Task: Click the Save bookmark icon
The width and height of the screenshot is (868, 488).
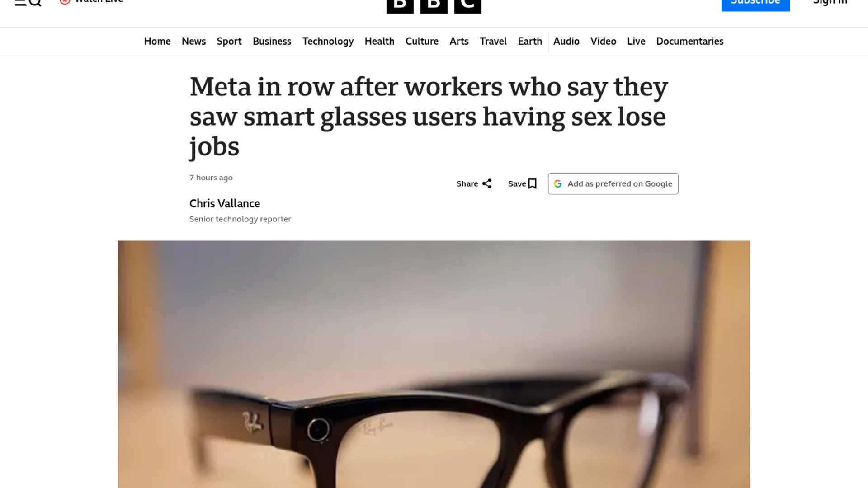Action: pos(533,184)
